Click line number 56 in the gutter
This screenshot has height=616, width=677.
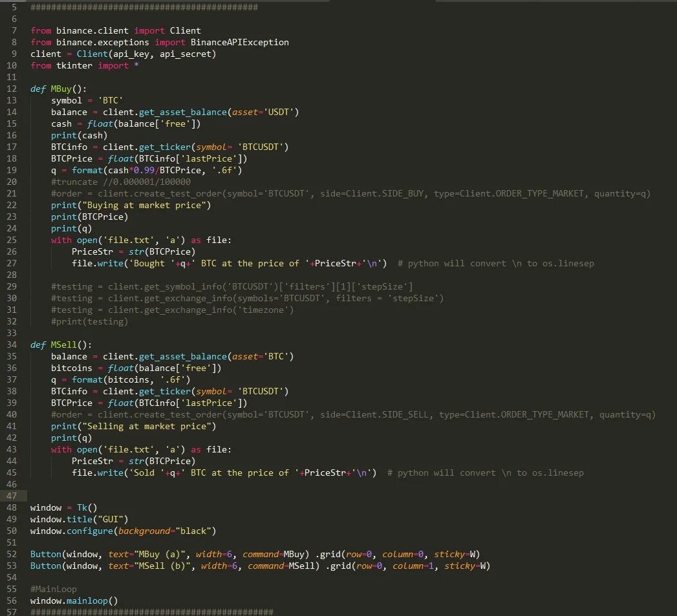(12, 601)
